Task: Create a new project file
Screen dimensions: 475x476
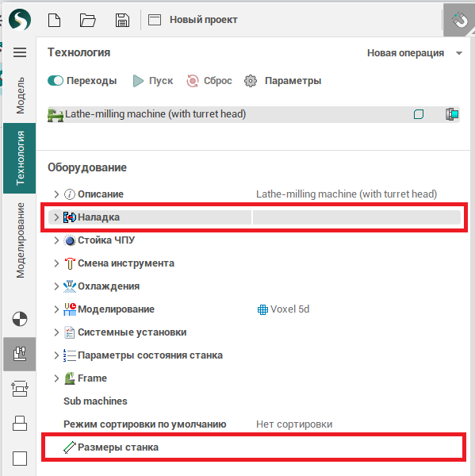Action: (55, 20)
